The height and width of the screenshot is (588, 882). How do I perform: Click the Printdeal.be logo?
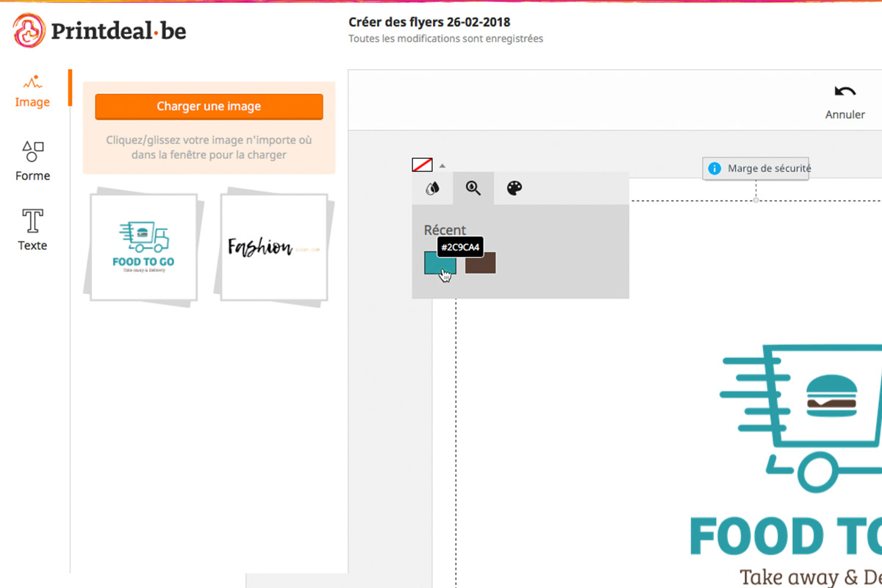pos(100,30)
